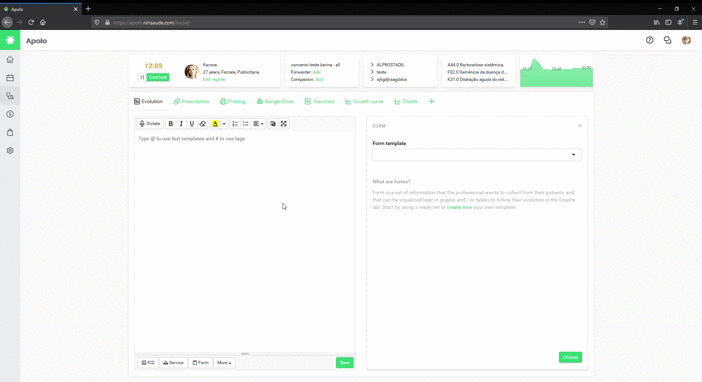Insert an ordered numbered list
Screen dimensions: 702x382
click(x=235, y=124)
